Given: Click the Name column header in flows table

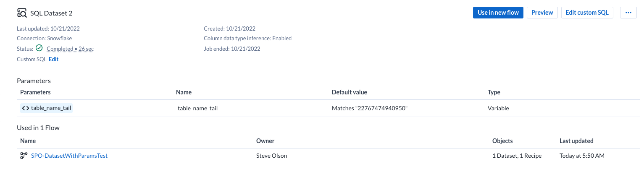Looking at the screenshot, I should pos(28,141).
